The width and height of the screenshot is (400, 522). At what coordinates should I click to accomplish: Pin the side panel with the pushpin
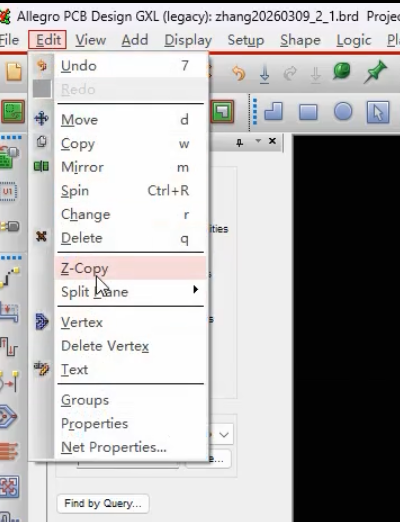point(239,143)
